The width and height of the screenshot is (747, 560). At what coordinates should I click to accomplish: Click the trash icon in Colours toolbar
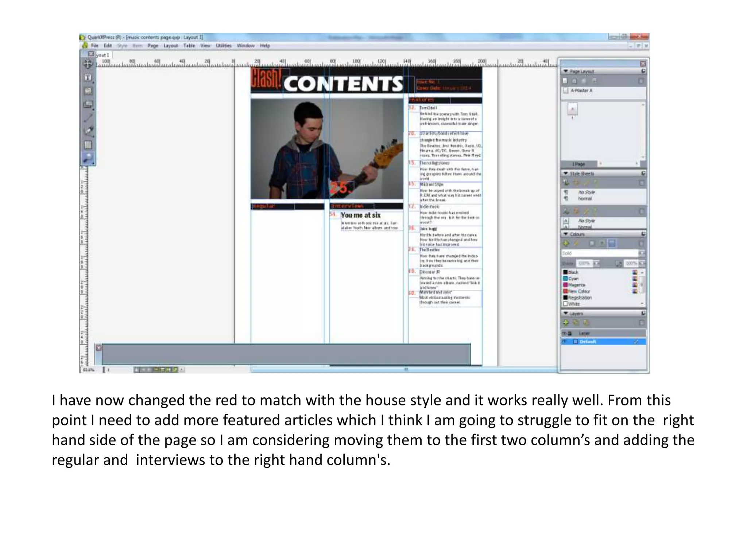coord(641,243)
